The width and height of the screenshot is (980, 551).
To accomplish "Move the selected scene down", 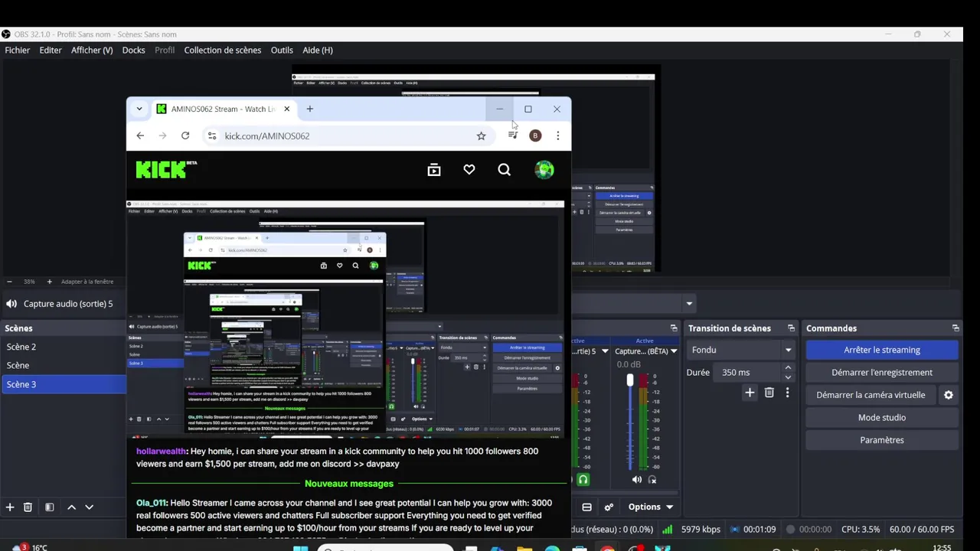I will pos(89,507).
